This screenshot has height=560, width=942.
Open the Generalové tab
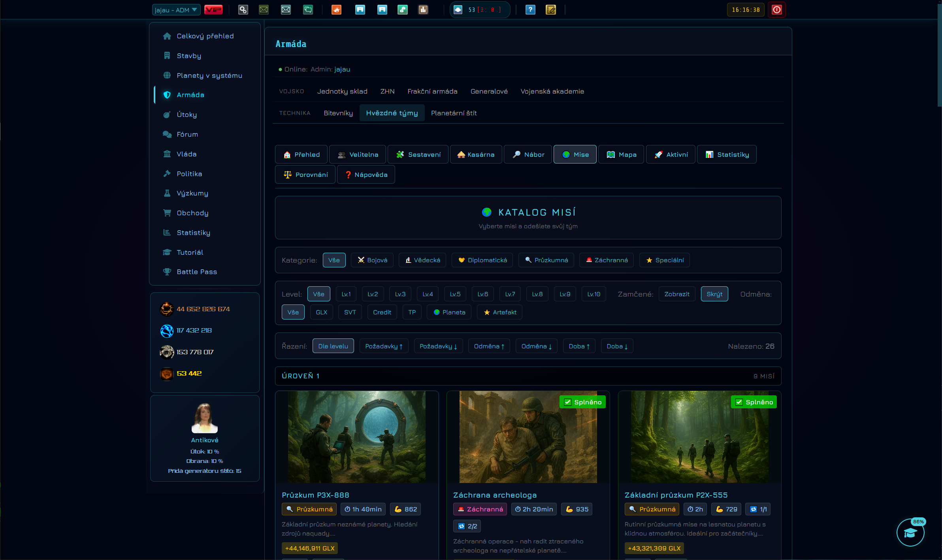[489, 91]
